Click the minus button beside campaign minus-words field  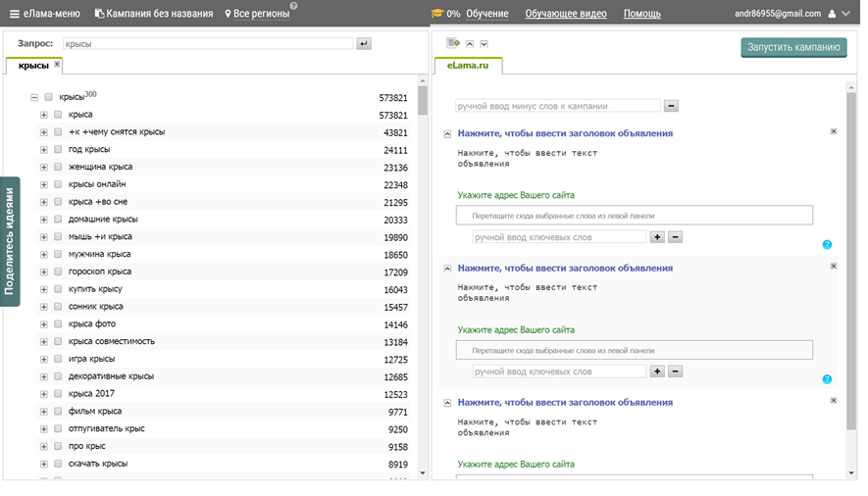tap(672, 106)
